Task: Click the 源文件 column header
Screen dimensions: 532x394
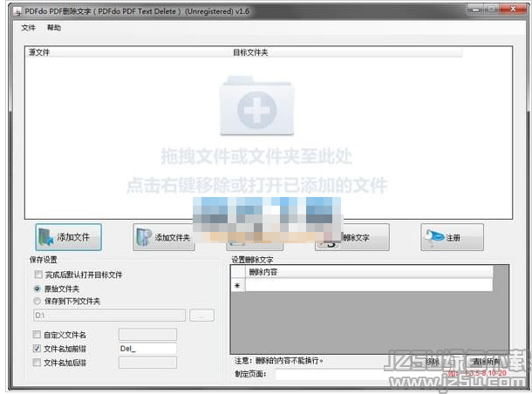Action: point(128,52)
